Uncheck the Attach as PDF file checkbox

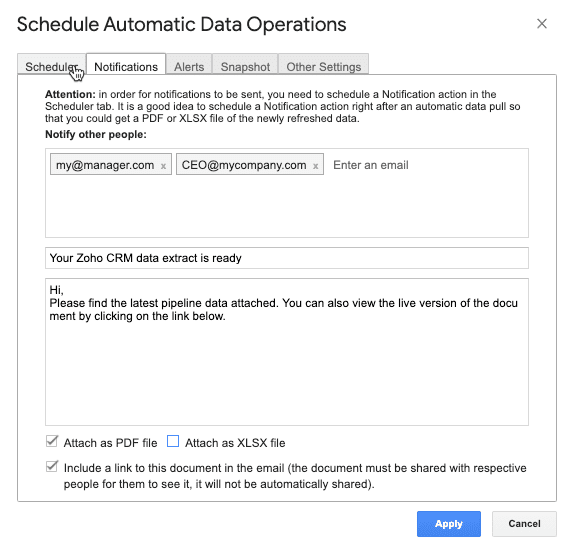[x=52, y=441]
